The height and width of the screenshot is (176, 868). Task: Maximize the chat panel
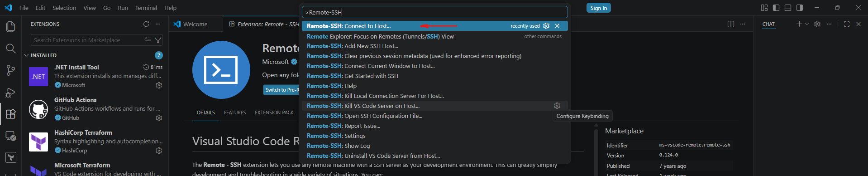(x=847, y=24)
